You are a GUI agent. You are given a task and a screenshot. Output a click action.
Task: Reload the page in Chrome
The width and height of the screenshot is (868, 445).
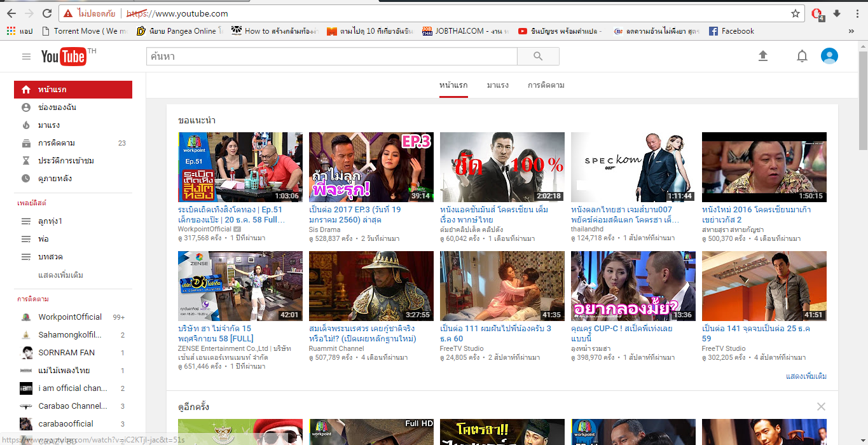47,13
